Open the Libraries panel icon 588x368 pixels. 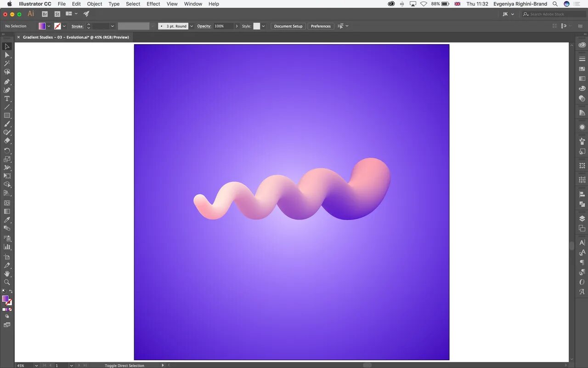coord(582,45)
